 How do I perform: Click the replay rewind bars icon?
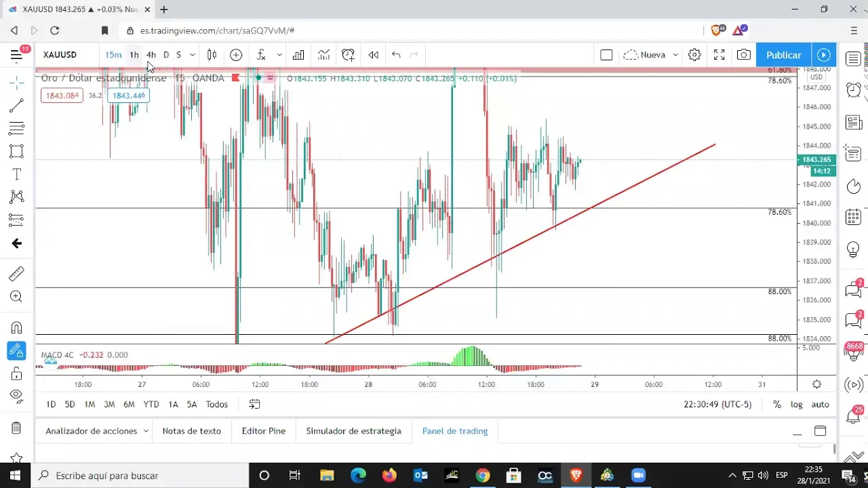click(x=373, y=55)
